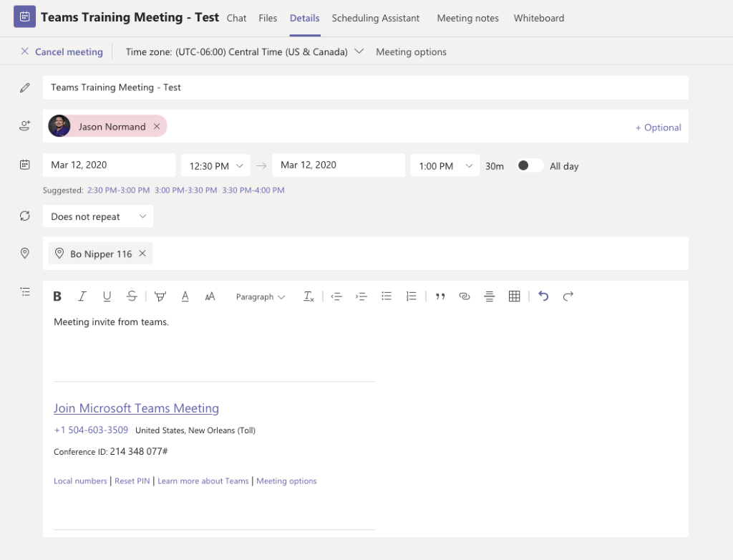733x560 pixels.
Task: Decrease the paragraph indent
Action: [x=336, y=296]
